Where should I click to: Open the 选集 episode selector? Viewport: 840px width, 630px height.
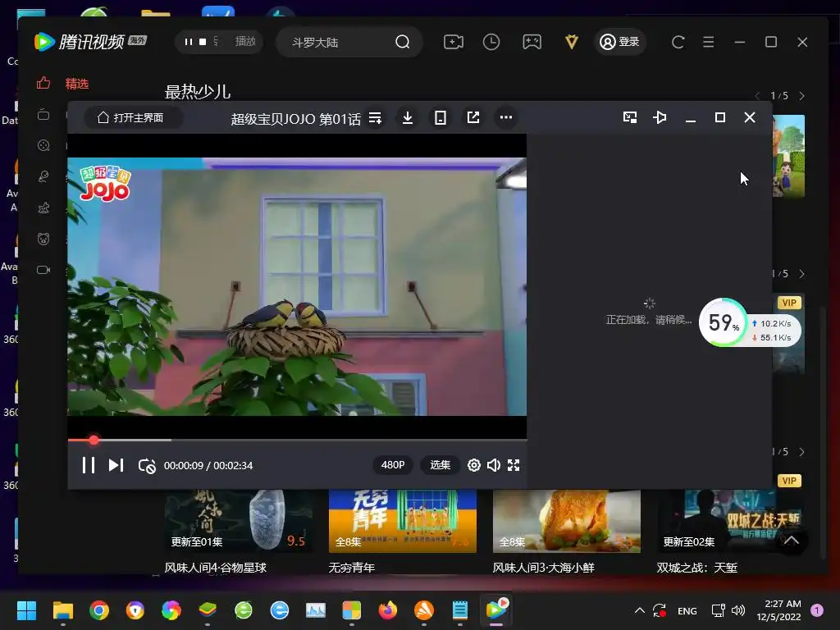pyautogui.click(x=441, y=465)
